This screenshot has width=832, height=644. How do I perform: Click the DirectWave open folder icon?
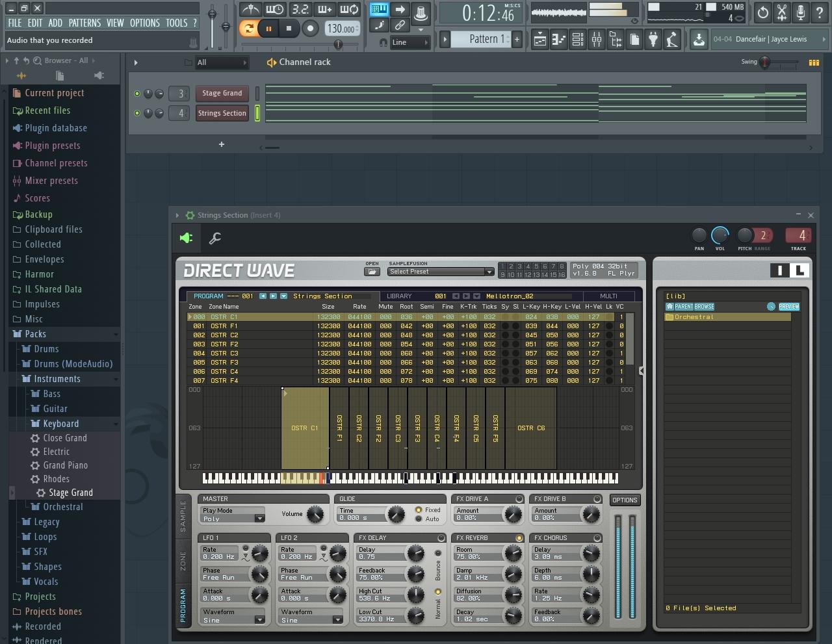(x=372, y=272)
